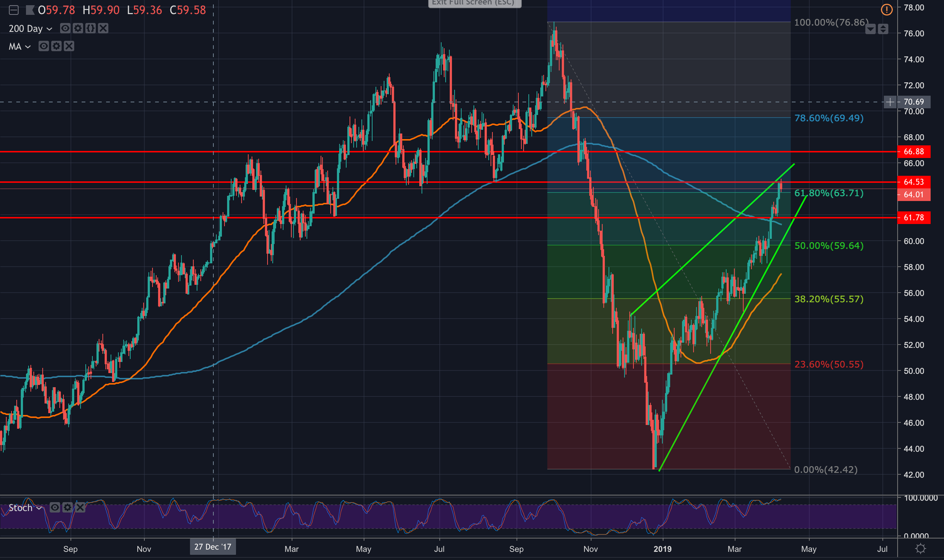Screen dimensions: 944x560
Task: Click the May 2019 label on time axis
Action: coord(809,549)
